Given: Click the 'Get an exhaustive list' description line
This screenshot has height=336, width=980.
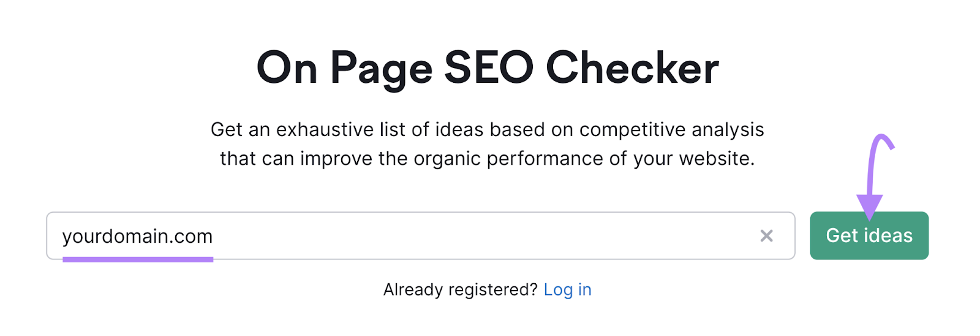Looking at the screenshot, I should 487,130.
